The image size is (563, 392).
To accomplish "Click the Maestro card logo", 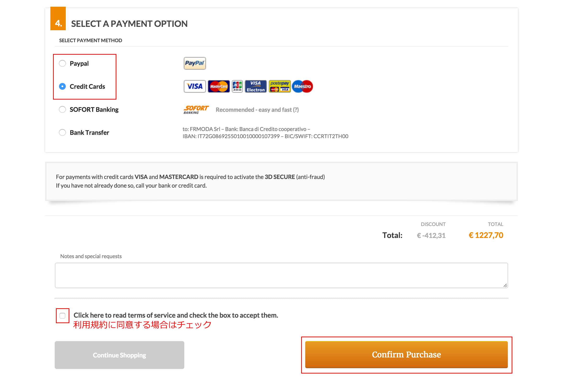I will pos(302,86).
